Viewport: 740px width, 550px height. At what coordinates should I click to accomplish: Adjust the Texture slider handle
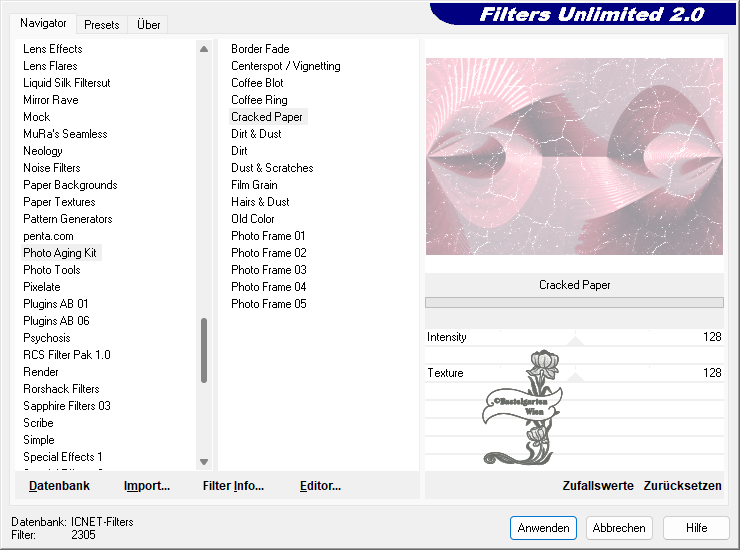[575, 377]
